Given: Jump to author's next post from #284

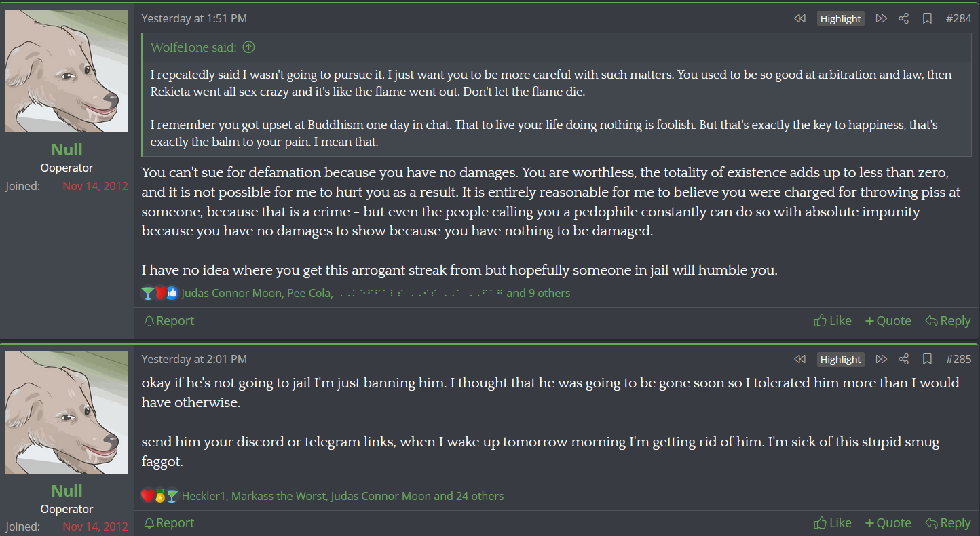Looking at the screenshot, I should (881, 19).
